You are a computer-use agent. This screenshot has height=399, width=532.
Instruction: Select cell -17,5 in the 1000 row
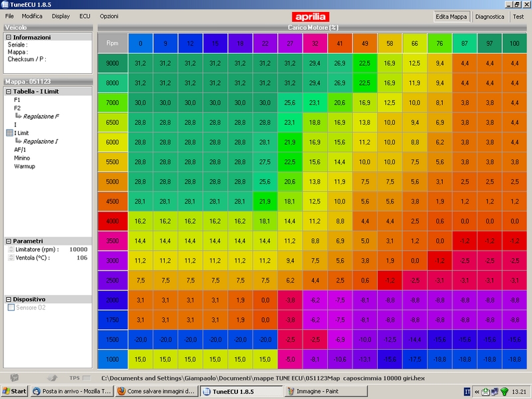click(414, 359)
